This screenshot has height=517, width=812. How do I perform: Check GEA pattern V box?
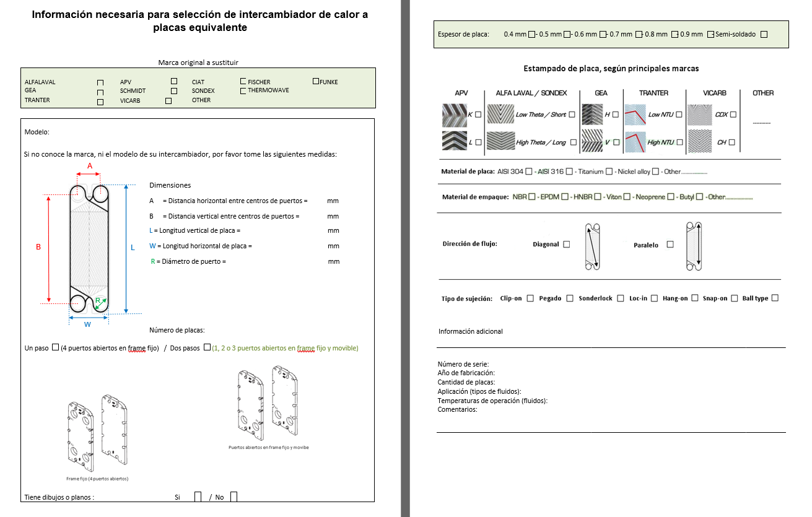(x=616, y=142)
